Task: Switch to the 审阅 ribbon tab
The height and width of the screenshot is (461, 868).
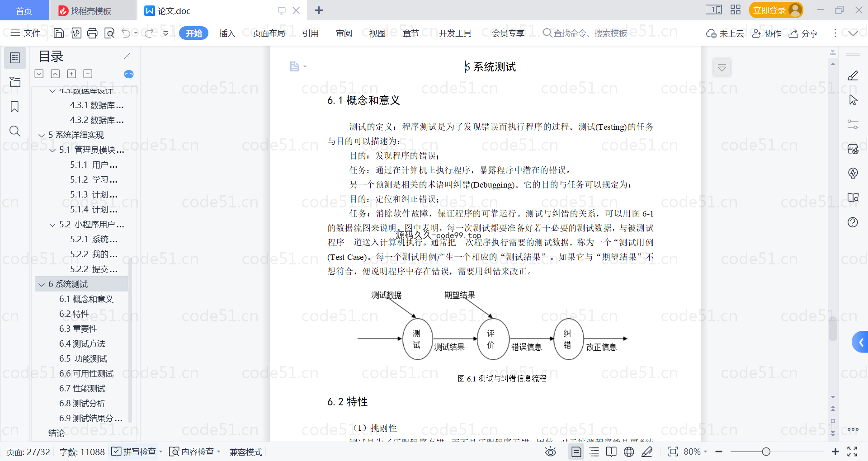Action: point(344,33)
